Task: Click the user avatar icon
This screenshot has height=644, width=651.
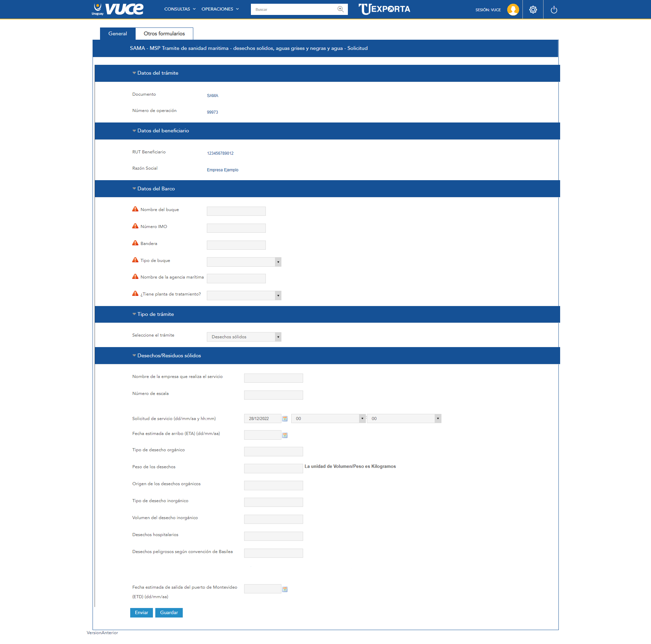Action: pyautogui.click(x=513, y=10)
